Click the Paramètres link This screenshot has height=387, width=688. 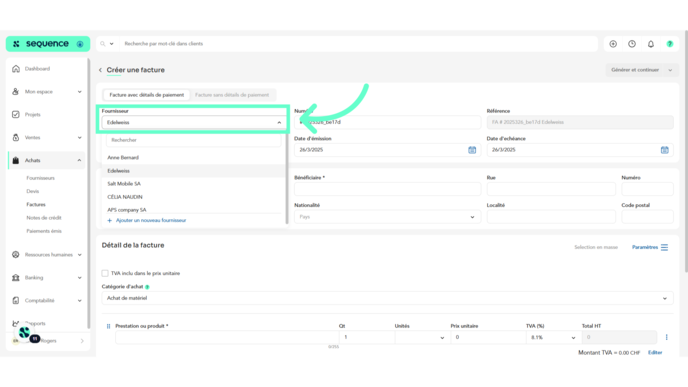(x=645, y=247)
